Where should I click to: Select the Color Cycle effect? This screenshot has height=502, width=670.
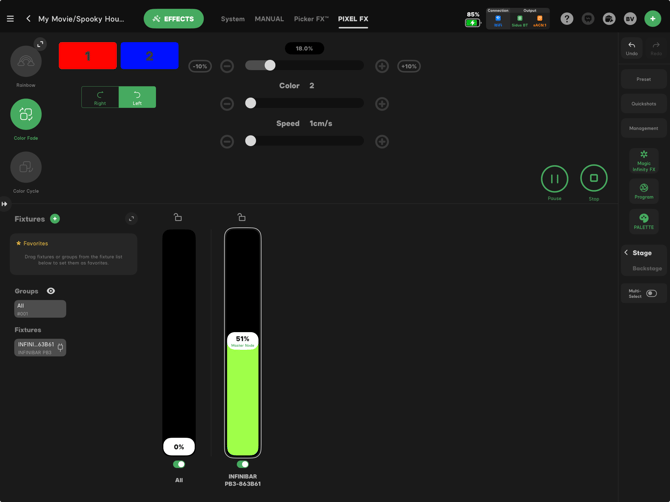[x=26, y=167]
